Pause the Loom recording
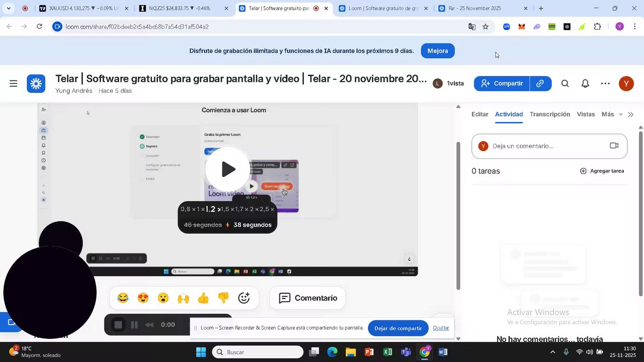 click(x=134, y=325)
